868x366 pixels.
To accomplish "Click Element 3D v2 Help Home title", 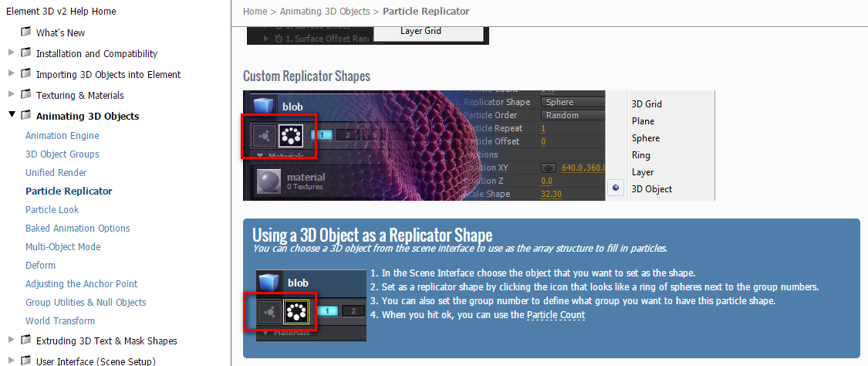I will (61, 11).
